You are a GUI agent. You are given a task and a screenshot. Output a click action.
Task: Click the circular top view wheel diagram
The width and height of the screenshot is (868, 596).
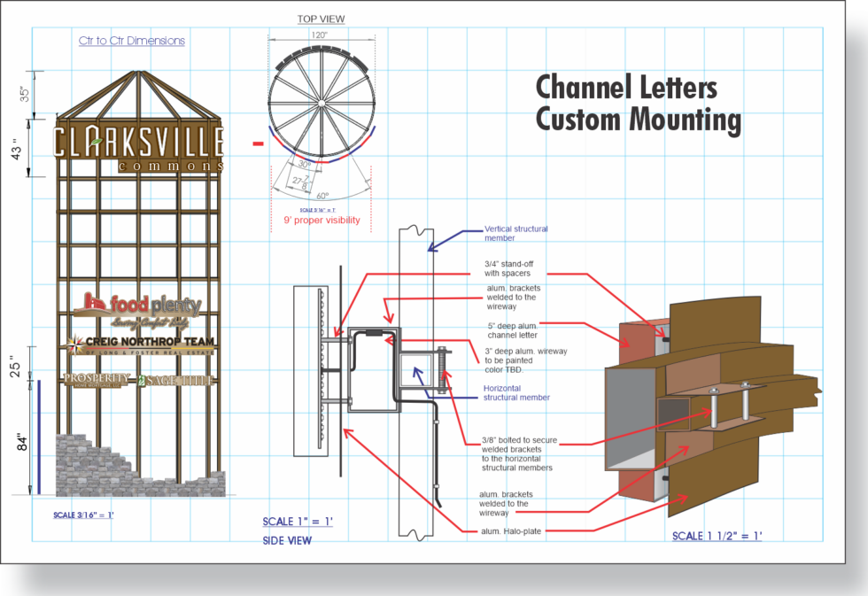coord(322,104)
